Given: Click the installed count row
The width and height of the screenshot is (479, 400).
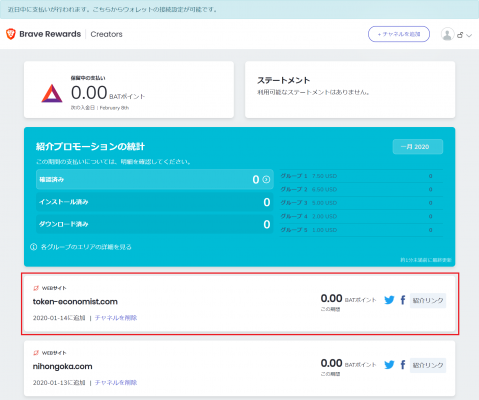Looking at the screenshot, I should [x=155, y=202].
